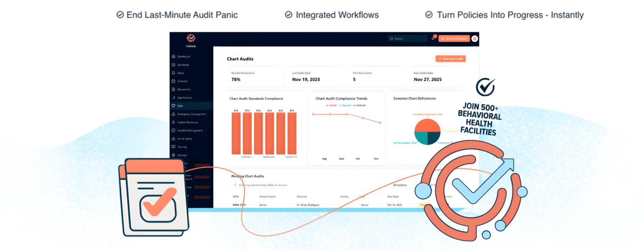Viewport: 644px width, 250px height.
Task: Click the New Chart Audit button
Action: 450,59
